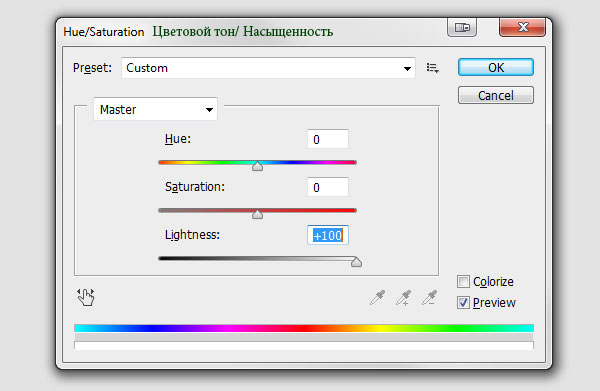Click the on-image adjustment hand tool

click(x=86, y=297)
